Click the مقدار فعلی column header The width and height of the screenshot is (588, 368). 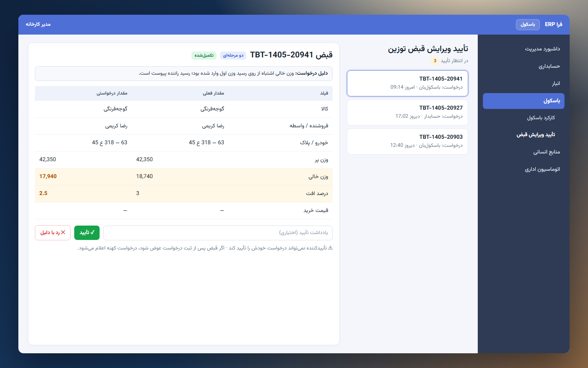(213, 93)
